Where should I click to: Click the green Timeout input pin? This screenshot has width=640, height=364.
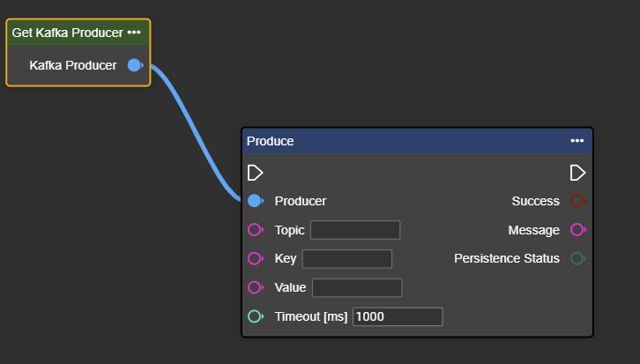pos(255,316)
